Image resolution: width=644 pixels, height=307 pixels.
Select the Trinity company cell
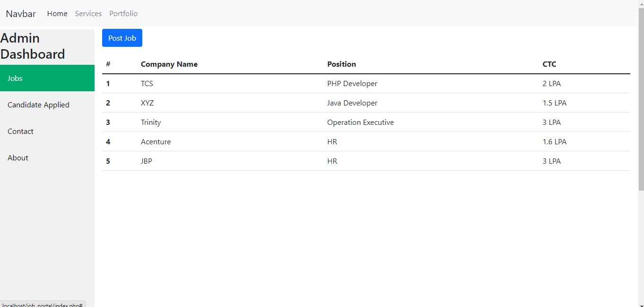coord(151,123)
